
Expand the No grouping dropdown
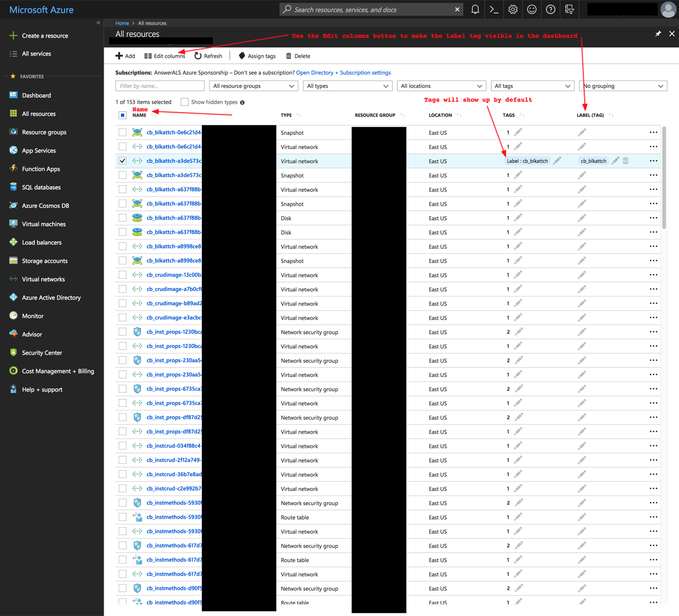tap(623, 86)
